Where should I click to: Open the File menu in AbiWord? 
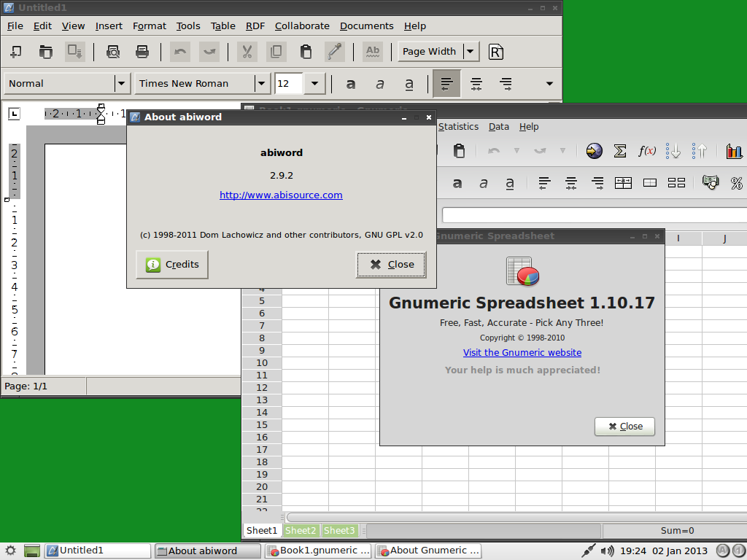point(15,26)
